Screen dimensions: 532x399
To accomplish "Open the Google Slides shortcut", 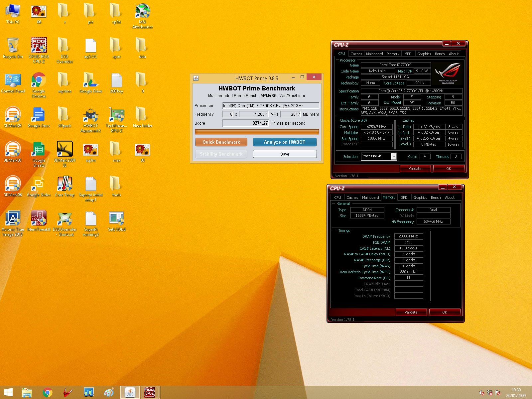I will click(x=39, y=187).
